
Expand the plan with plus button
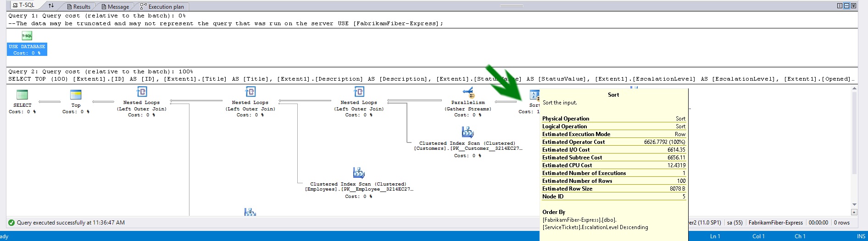pyautogui.click(x=854, y=212)
